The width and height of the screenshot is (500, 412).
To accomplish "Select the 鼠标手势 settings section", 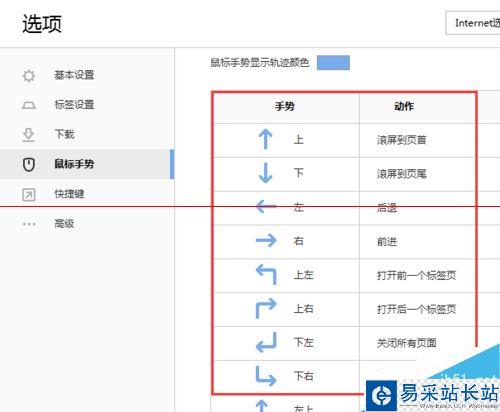I will 87,164.
